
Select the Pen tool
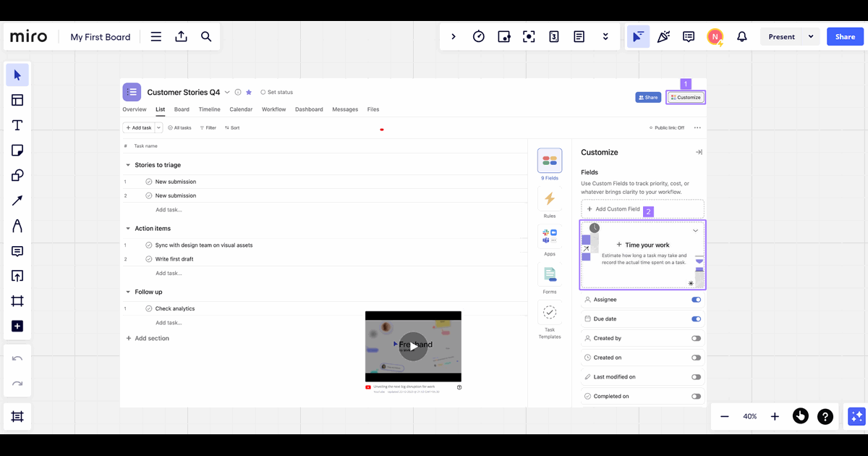[x=17, y=226]
